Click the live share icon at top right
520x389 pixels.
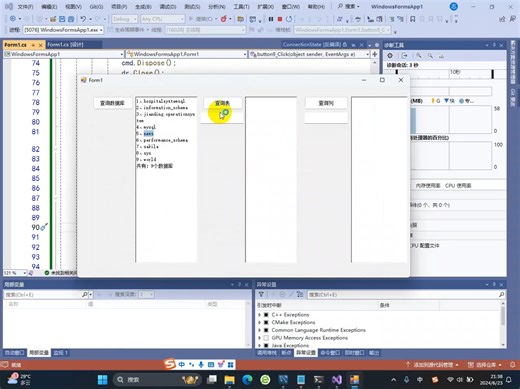point(502,19)
